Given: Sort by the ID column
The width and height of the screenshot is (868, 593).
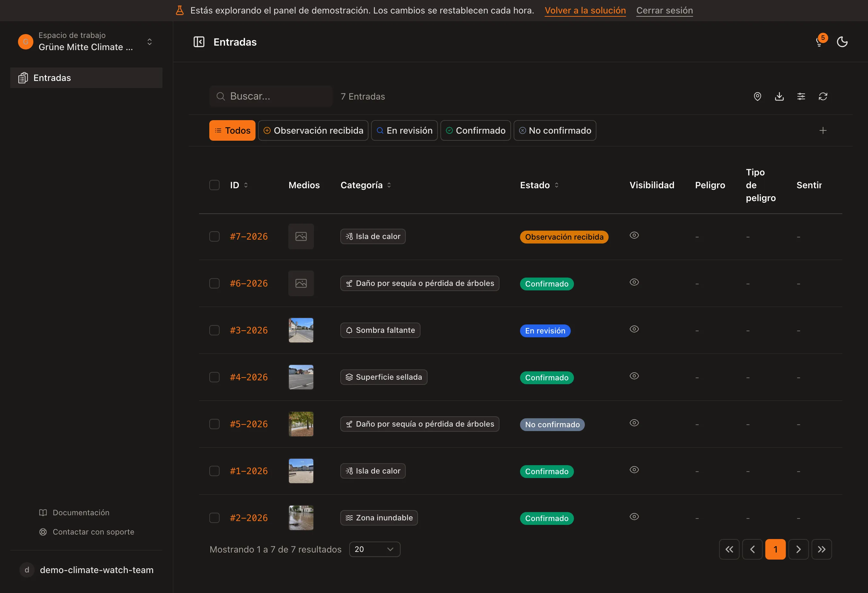Looking at the screenshot, I should tap(239, 185).
